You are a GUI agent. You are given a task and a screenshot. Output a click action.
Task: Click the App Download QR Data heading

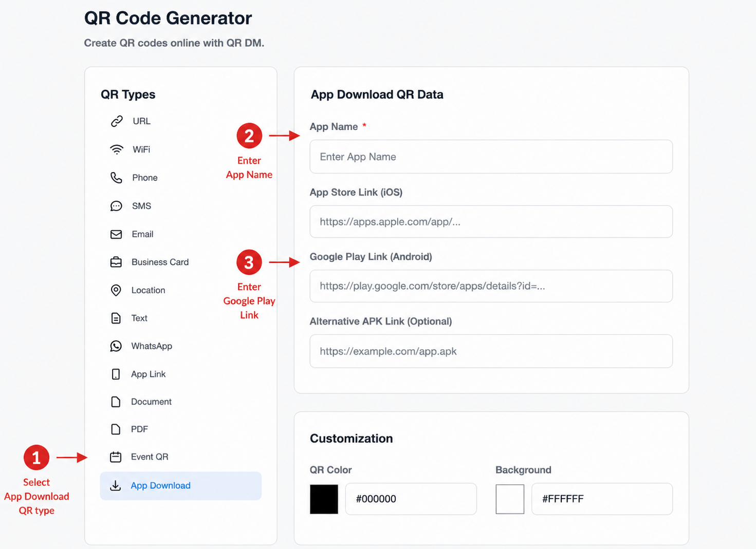pyautogui.click(x=377, y=94)
